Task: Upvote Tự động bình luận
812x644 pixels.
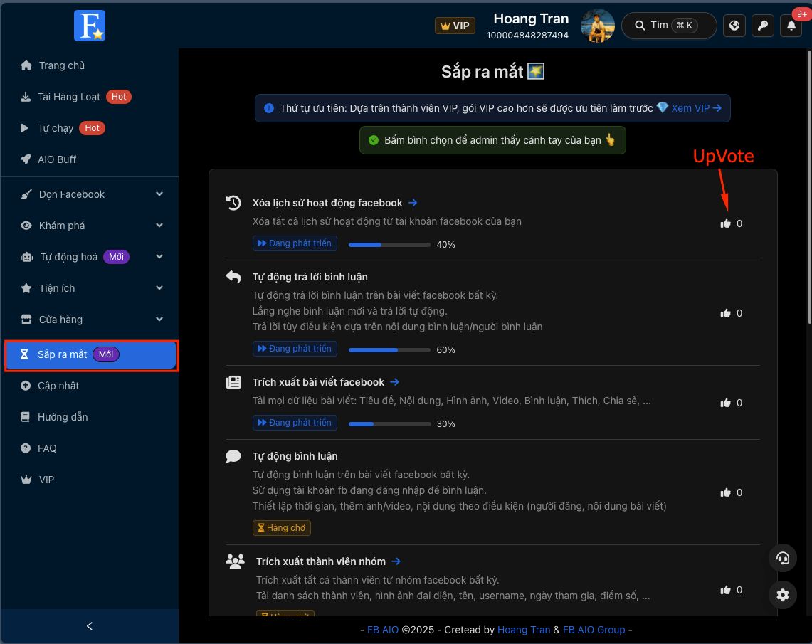Action: point(725,492)
